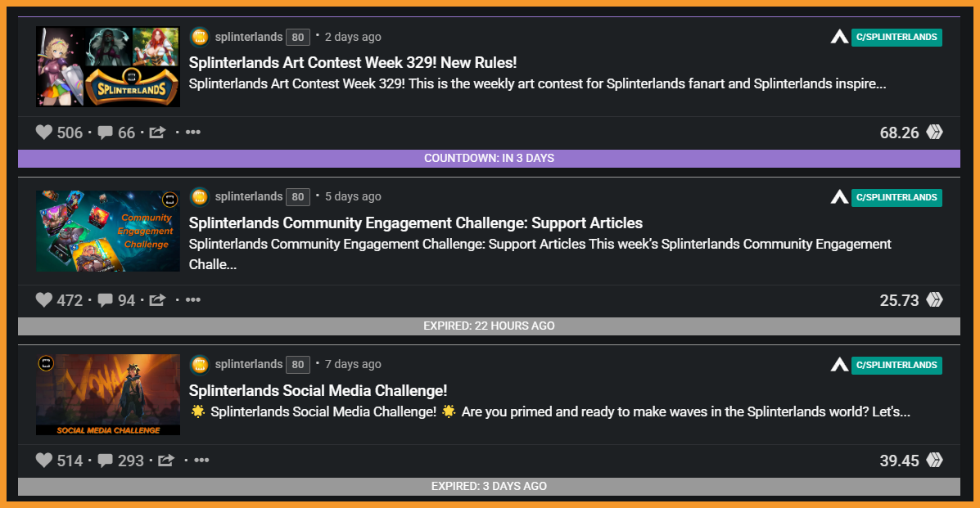This screenshot has width=980, height=508.
Task: Like the Art Contest Week 329 post
Action: (x=43, y=132)
